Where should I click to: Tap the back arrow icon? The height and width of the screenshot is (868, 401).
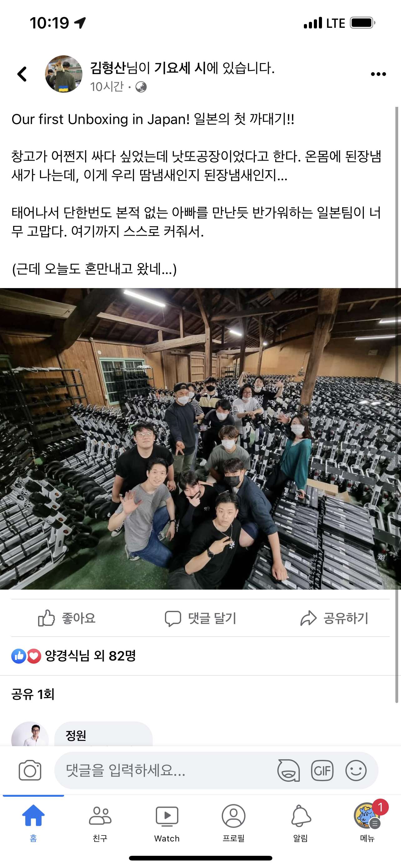point(22,74)
